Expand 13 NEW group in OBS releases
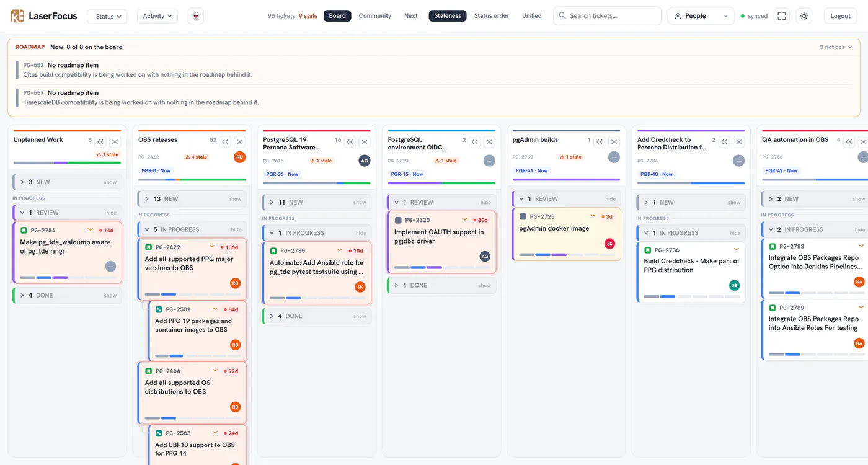The height and width of the screenshot is (465, 868). (x=192, y=199)
